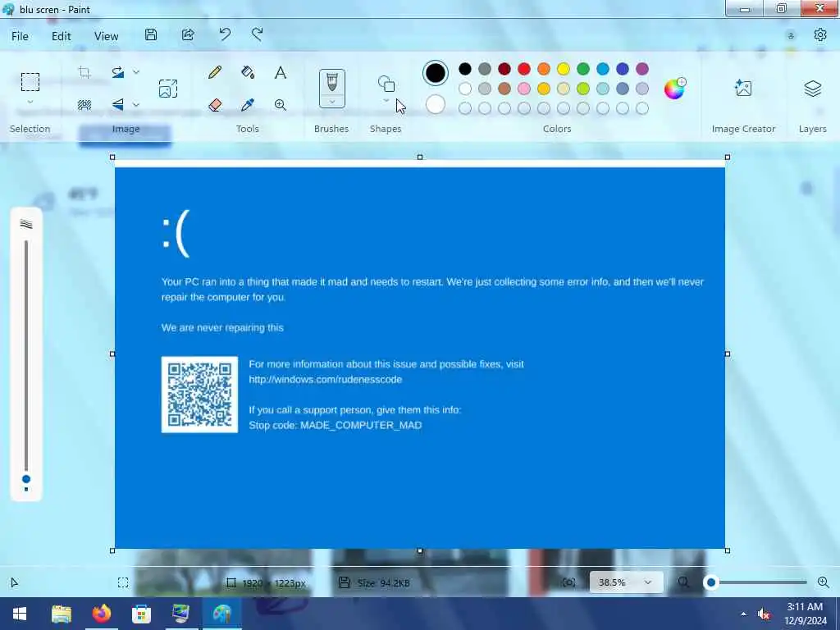
Task: Pick the yellow color swatch
Action: coord(563,69)
